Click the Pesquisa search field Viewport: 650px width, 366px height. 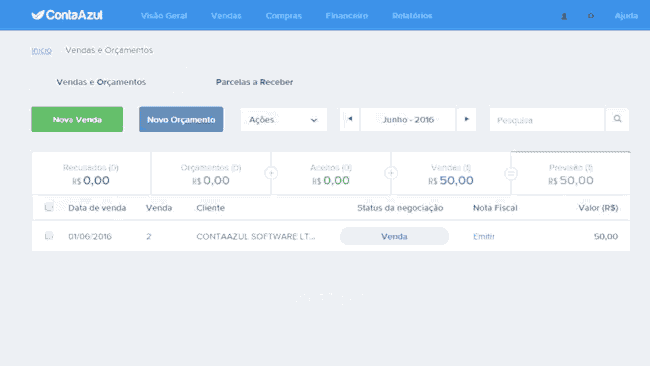click(x=547, y=120)
